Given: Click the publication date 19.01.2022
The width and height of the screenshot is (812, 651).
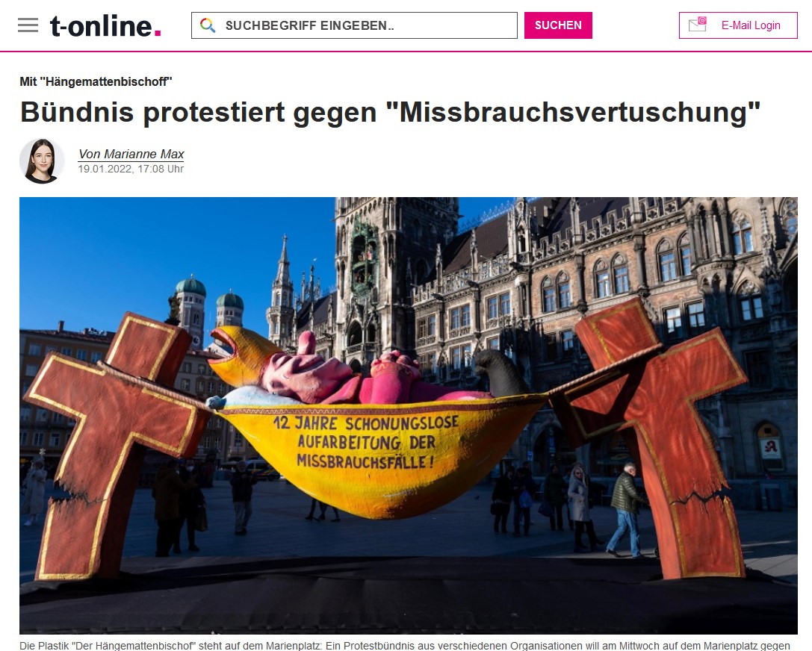Looking at the screenshot, I should pyautogui.click(x=105, y=169).
